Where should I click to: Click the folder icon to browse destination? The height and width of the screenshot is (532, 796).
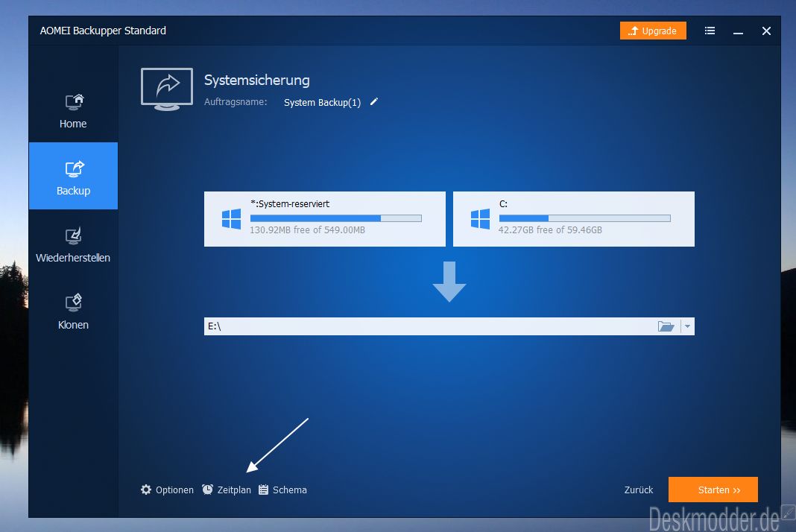click(666, 326)
